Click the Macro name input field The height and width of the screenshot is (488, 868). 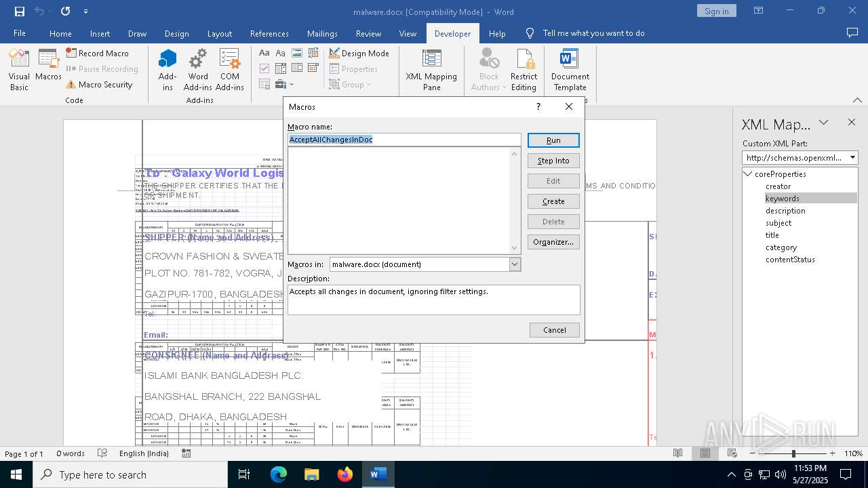click(x=404, y=140)
